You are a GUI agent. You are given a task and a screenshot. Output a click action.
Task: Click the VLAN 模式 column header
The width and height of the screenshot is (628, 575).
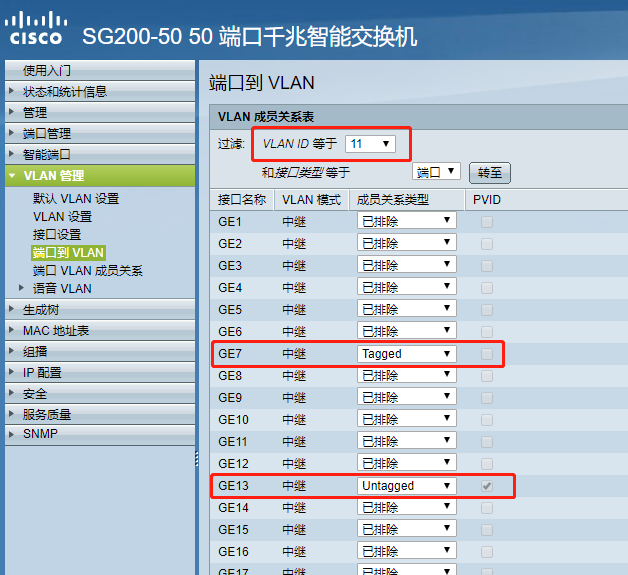click(312, 199)
